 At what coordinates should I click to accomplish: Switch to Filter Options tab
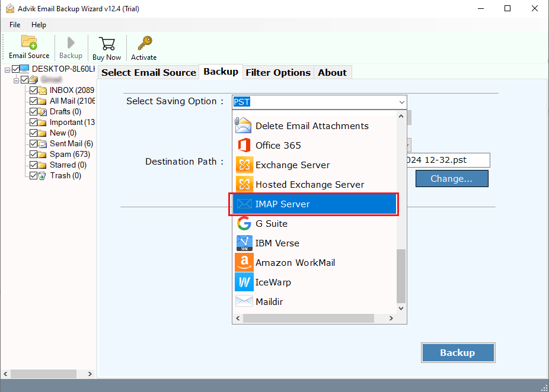pyautogui.click(x=278, y=72)
